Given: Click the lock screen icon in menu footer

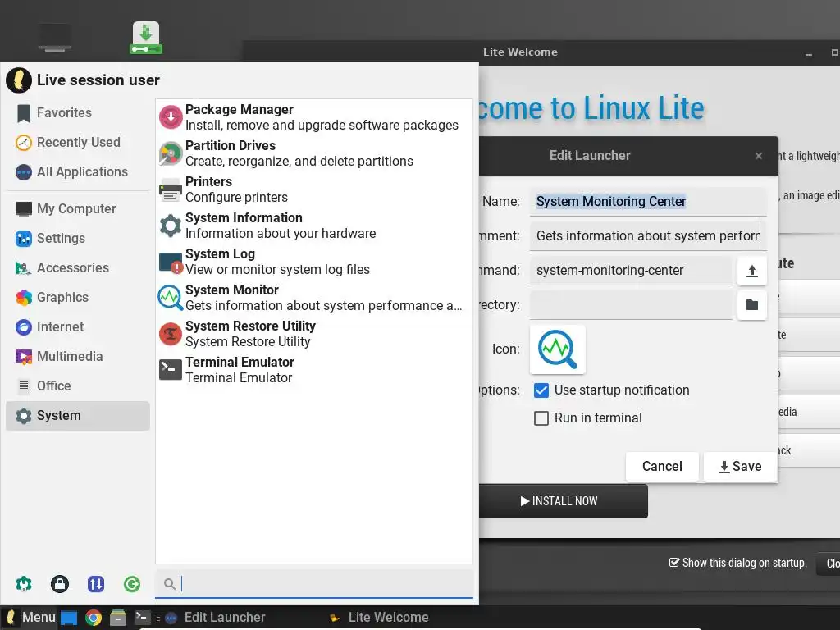Looking at the screenshot, I should pyautogui.click(x=59, y=584).
